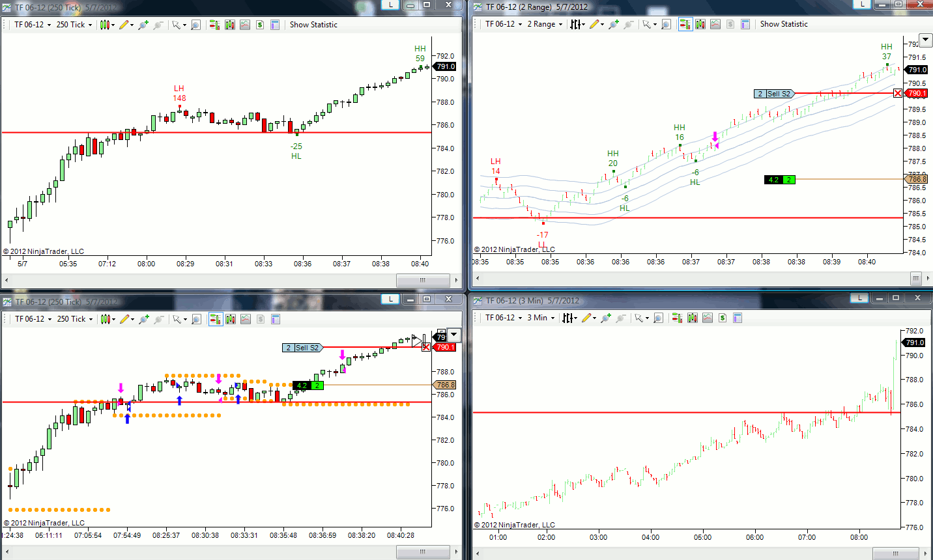Image resolution: width=933 pixels, height=560 pixels.
Task: Open the 3 Min interval dropdown
Action: click(x=541, y=318)
